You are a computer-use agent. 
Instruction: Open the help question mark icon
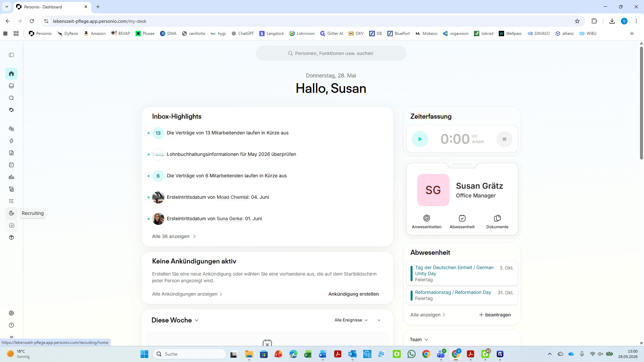[x=11, y=325]
